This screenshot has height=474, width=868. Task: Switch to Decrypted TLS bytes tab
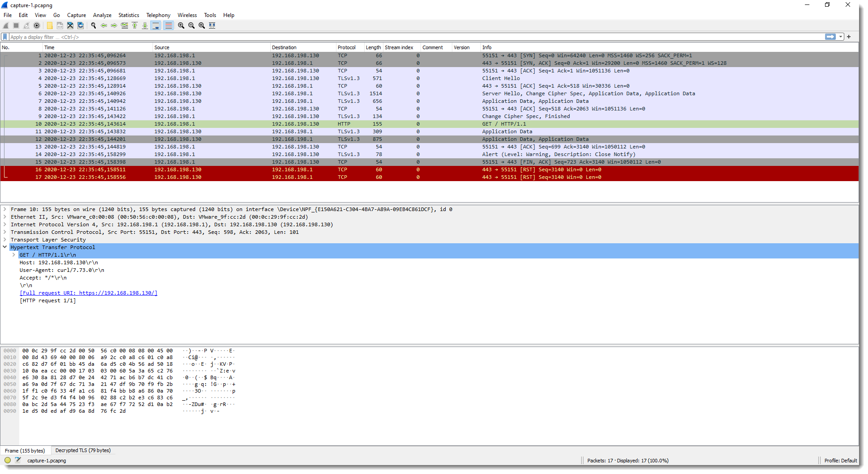[x=83, y=450]
